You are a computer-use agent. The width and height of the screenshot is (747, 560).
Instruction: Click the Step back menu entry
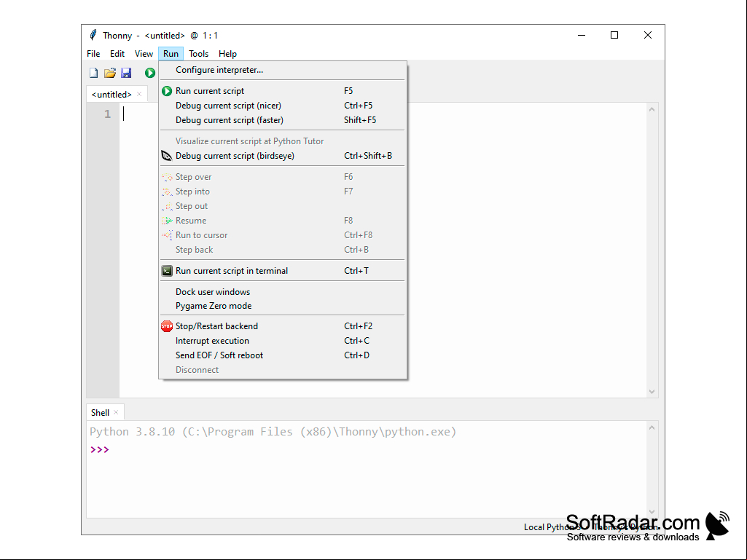pos(283,250)
